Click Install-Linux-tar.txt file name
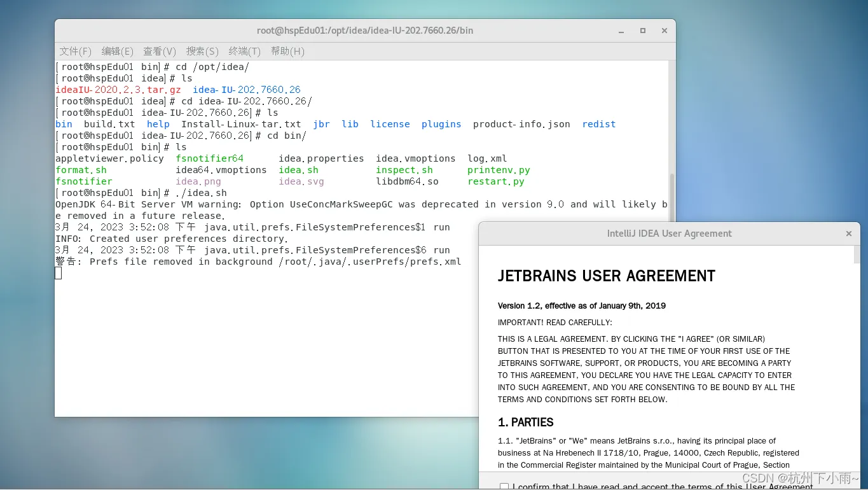The image size is (868, 490). click(241, 124)
